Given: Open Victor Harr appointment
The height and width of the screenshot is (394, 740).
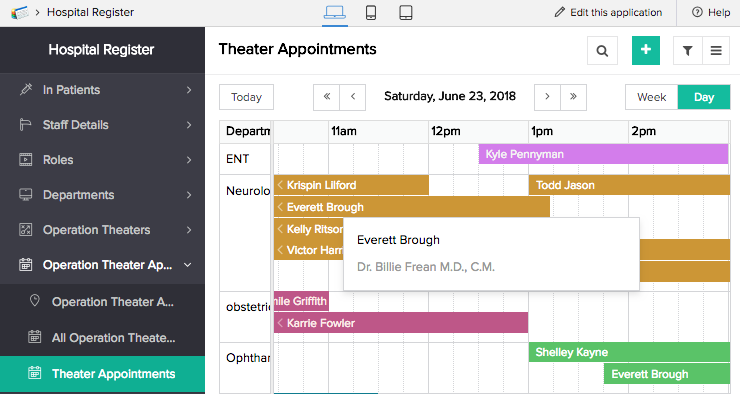Looking at the screenshot, I should point(309,250).
